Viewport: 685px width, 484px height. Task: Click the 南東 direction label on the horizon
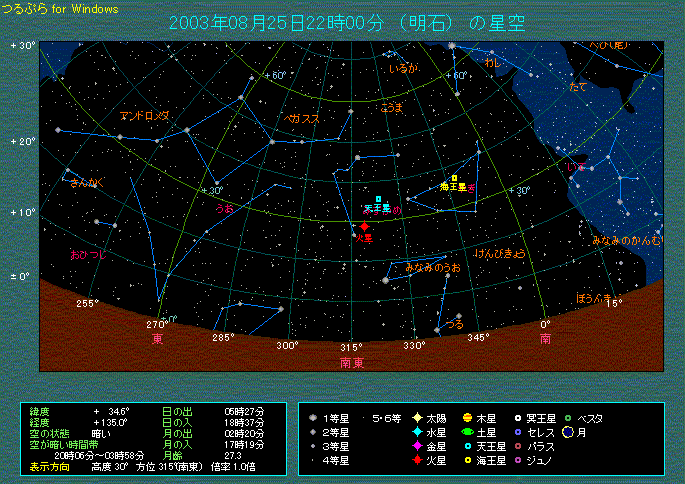(350, 361)
